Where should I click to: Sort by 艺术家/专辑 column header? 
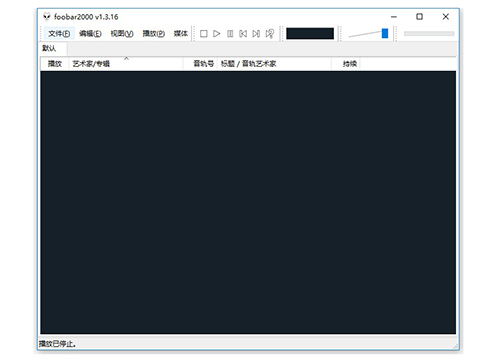[126, 64]
